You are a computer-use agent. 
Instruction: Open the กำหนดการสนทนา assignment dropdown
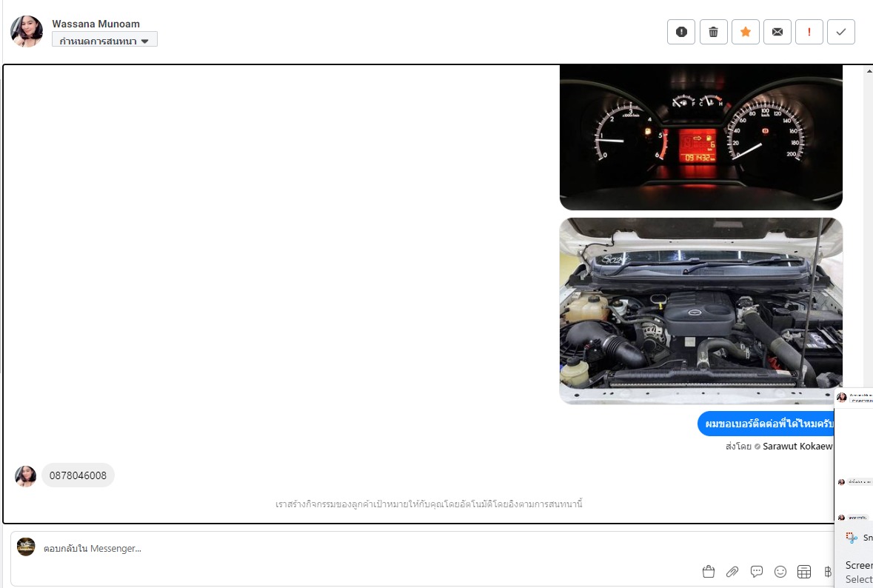pos(104,41)
